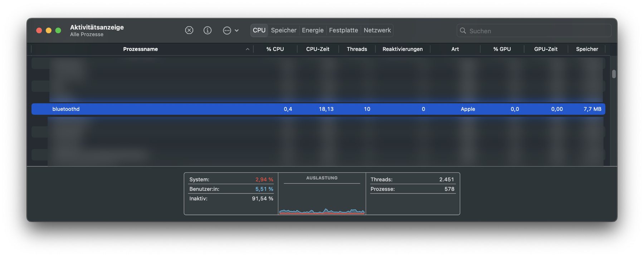
Task: Click the Speicher column header
Action: 587,49
